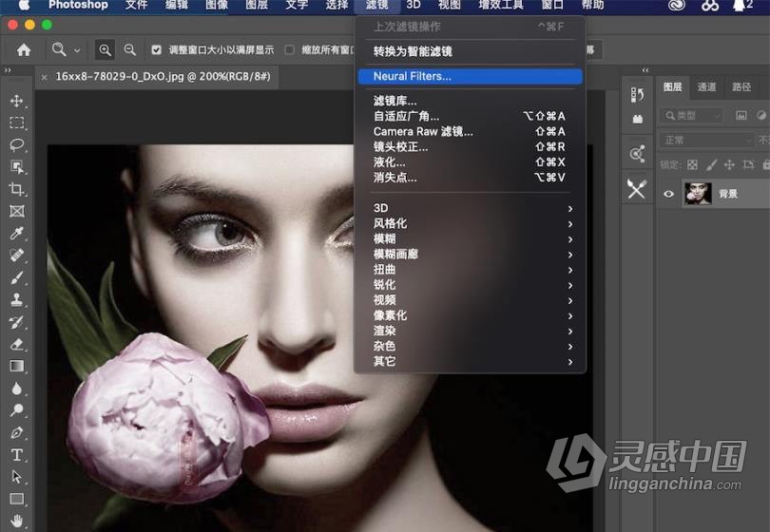Select the Rectangular Marquee tool
770x532 pixels.
17,123
